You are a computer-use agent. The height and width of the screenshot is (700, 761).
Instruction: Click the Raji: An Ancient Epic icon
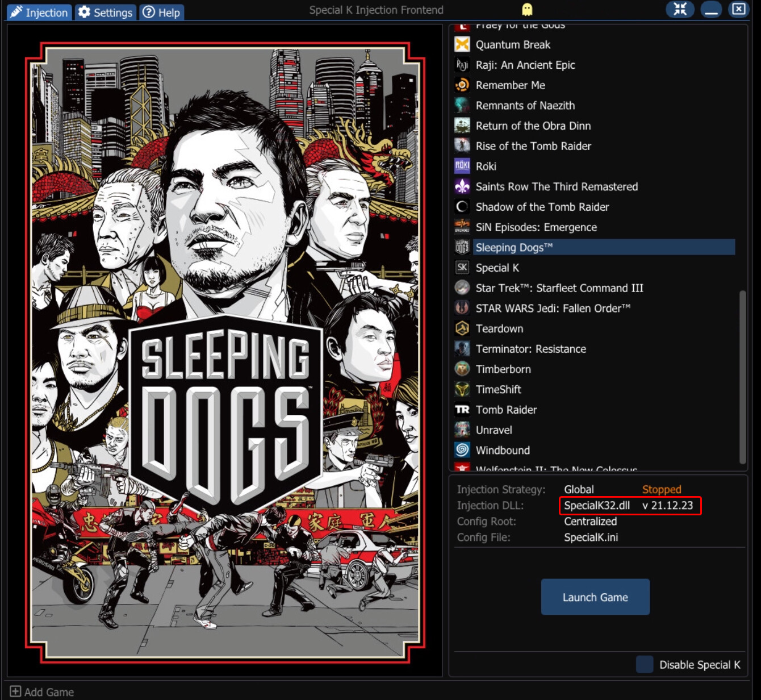click(x=462, y=65)
